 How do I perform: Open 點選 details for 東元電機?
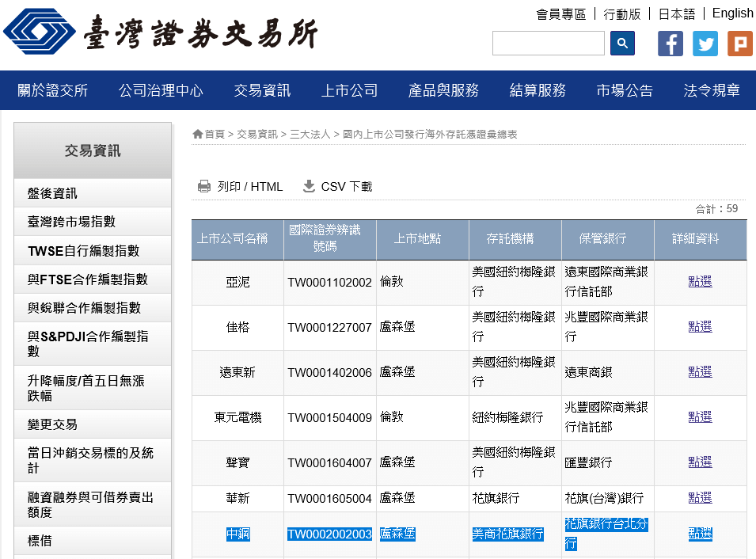700,417
